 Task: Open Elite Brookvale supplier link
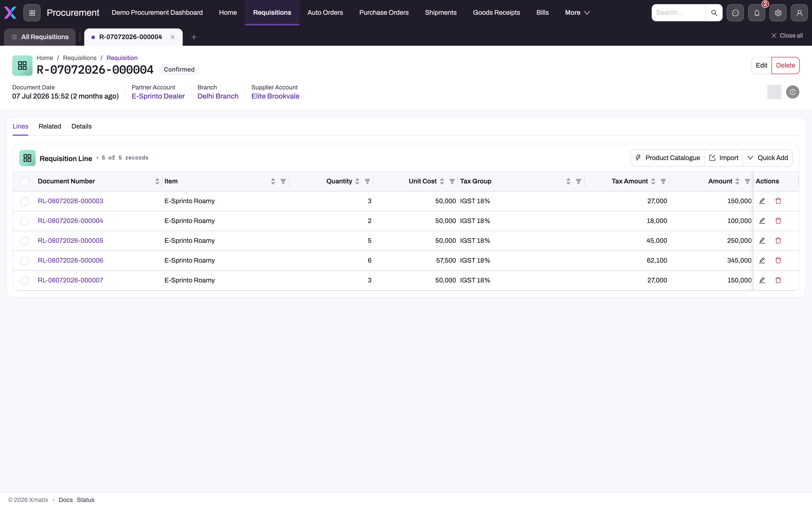[x=275, y=96]
